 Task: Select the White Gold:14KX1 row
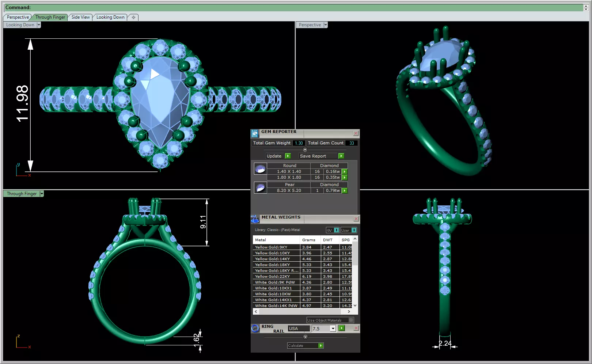[x=303, y=300]
